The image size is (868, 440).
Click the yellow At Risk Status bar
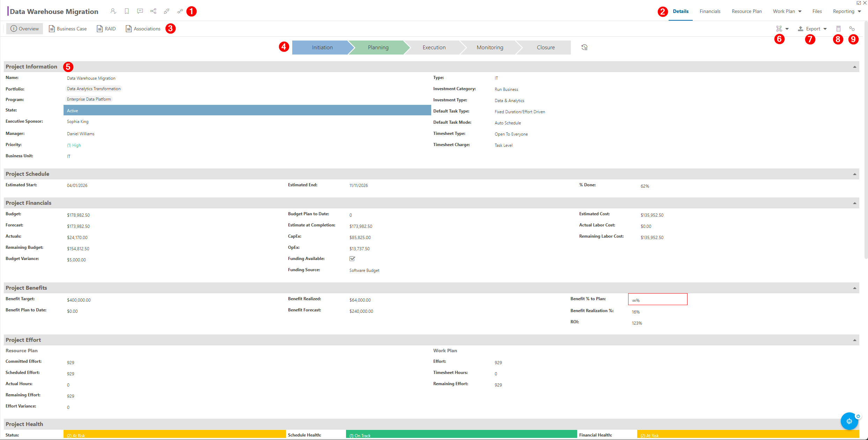(x=175, y=434)
